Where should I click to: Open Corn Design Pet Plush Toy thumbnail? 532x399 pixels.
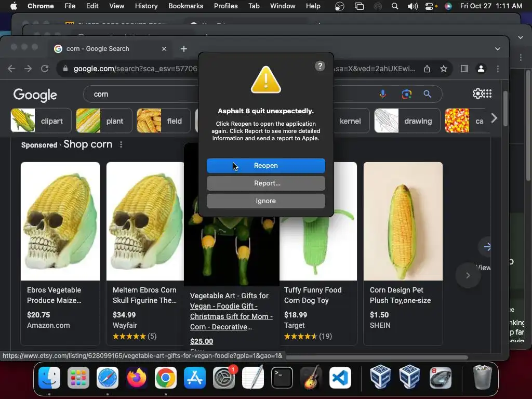403,221
